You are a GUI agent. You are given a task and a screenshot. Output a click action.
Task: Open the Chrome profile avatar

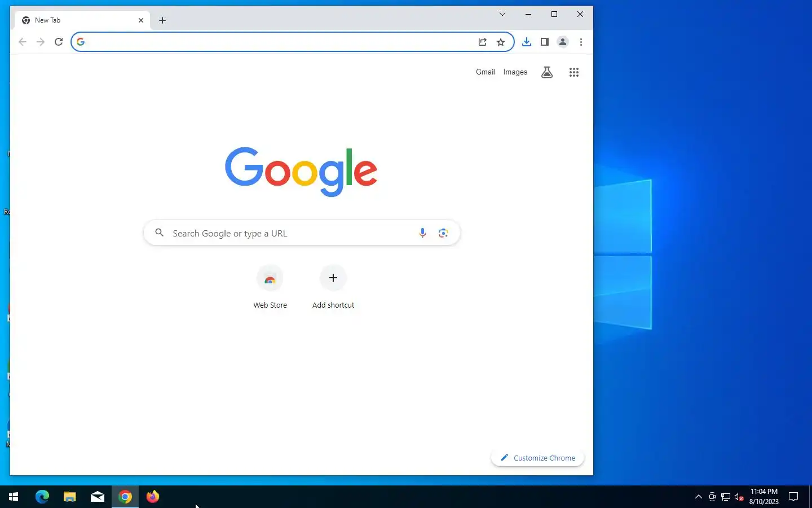click(563, 42)
